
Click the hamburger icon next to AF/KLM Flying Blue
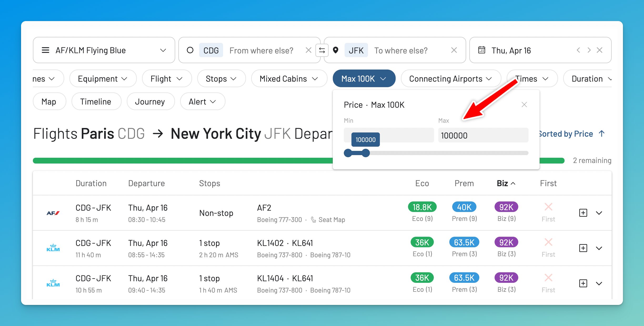45,50
